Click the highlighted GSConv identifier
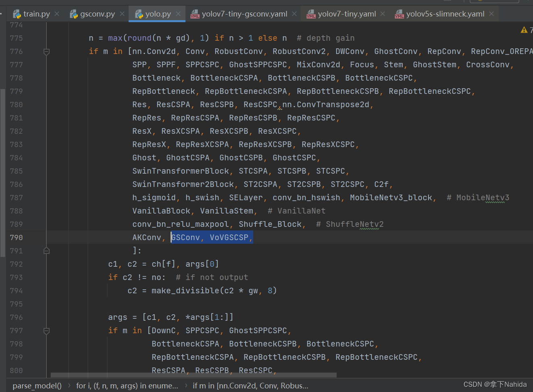Image resolution: width=533 pixels, height=392 pixels. [185, 238]
